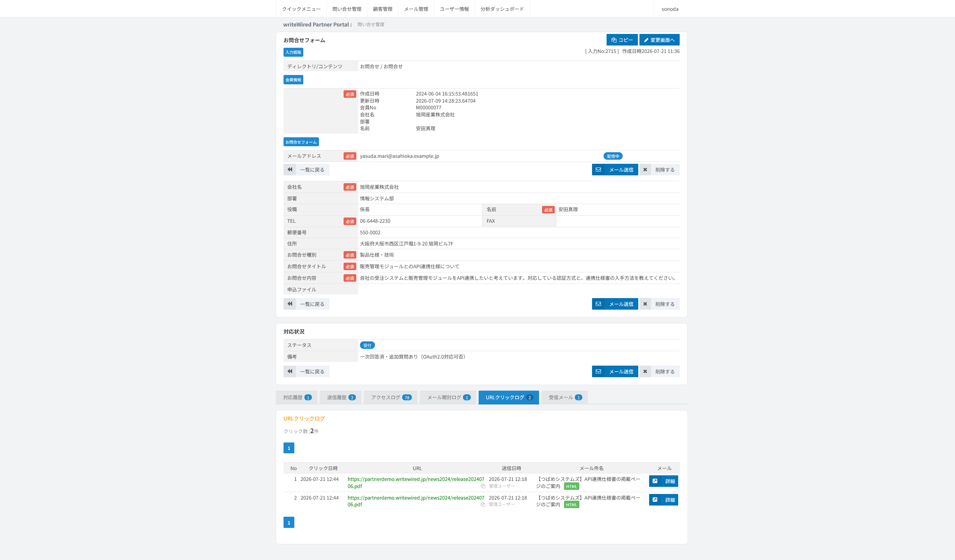Switch to the 対応履歴 tab

pyautogui.click(x=297, y=397)
